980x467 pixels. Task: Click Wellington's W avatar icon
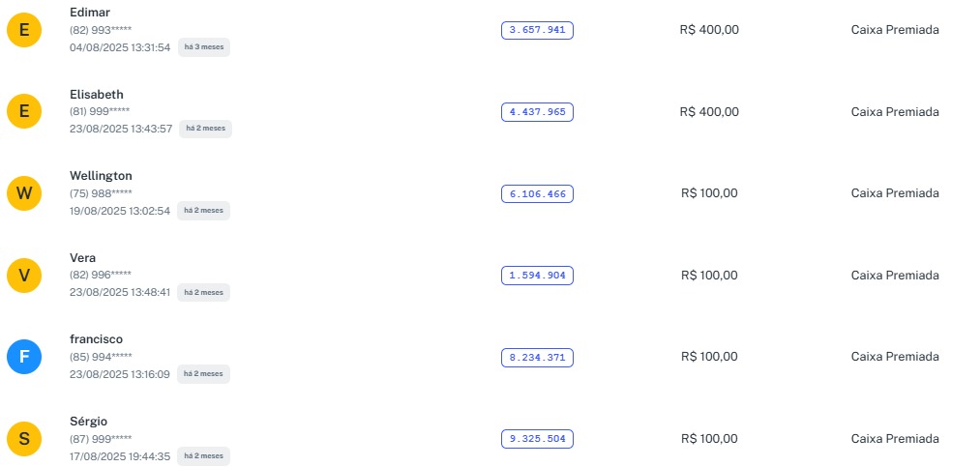point(24,194)
